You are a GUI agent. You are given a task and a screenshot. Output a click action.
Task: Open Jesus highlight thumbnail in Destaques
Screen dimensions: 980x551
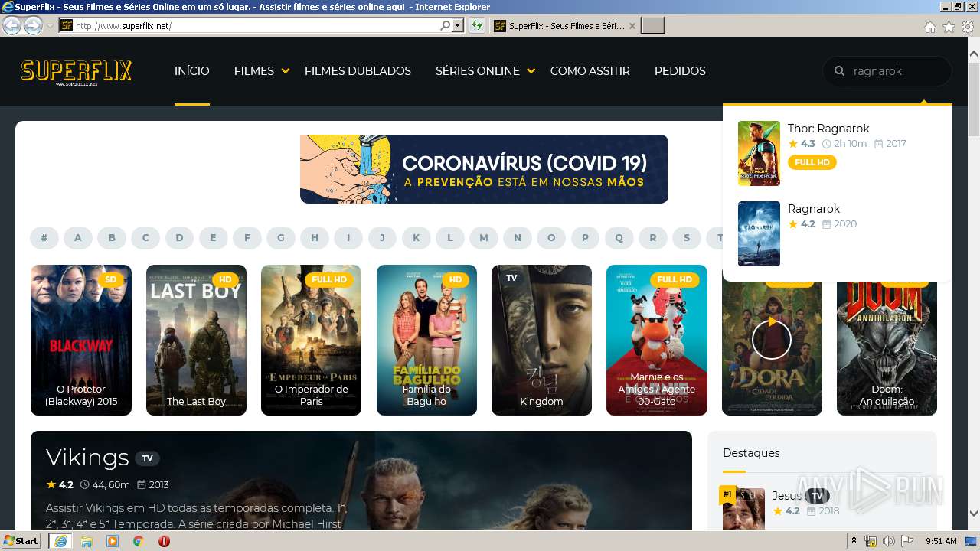(x=743, y=508)
